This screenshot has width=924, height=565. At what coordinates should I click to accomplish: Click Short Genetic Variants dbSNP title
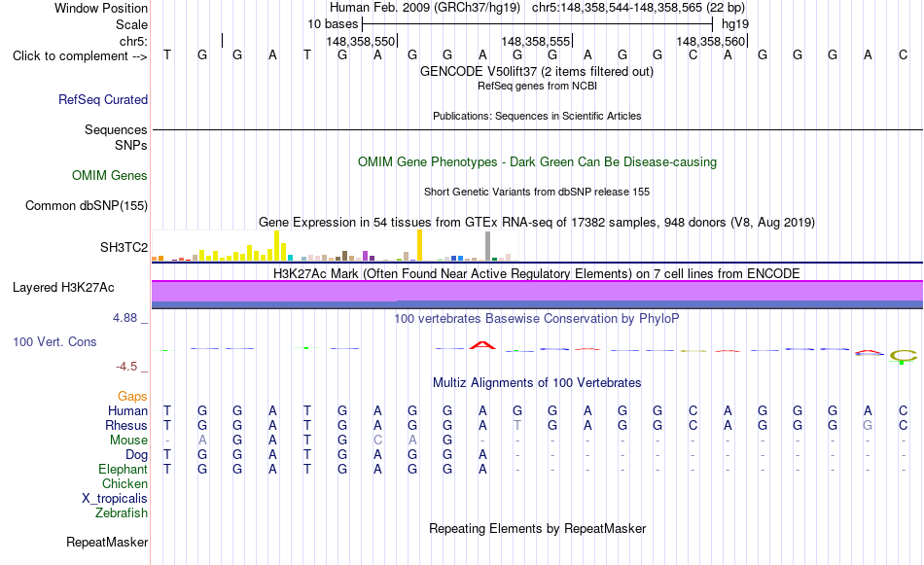click(x=537, y=192)
